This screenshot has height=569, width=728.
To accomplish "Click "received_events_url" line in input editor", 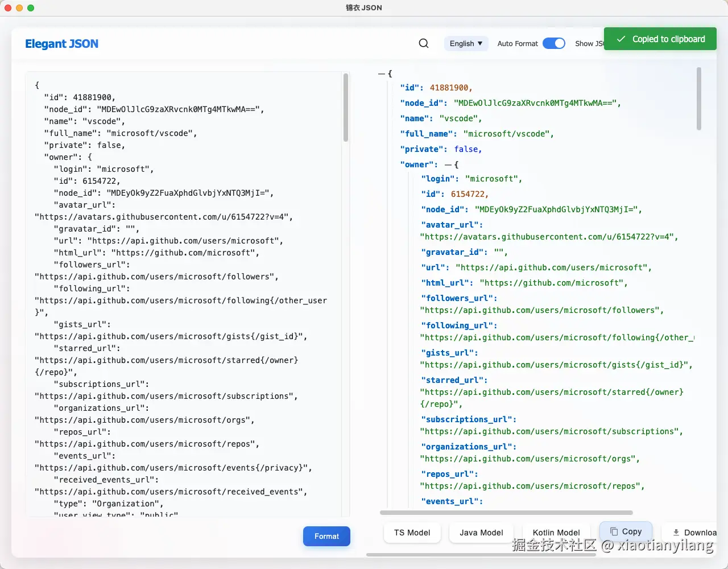I will [x=106, y=480].
